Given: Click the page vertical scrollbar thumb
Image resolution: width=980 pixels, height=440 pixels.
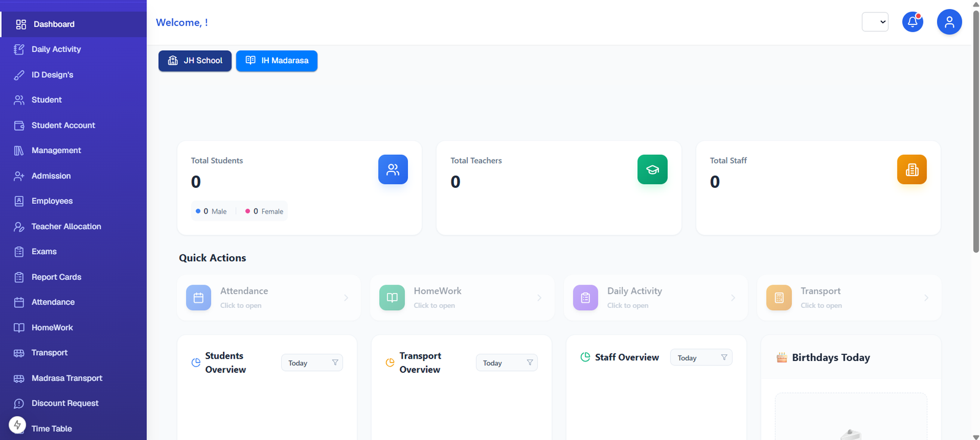Looking at the screenshot, I should coord(976,131).
